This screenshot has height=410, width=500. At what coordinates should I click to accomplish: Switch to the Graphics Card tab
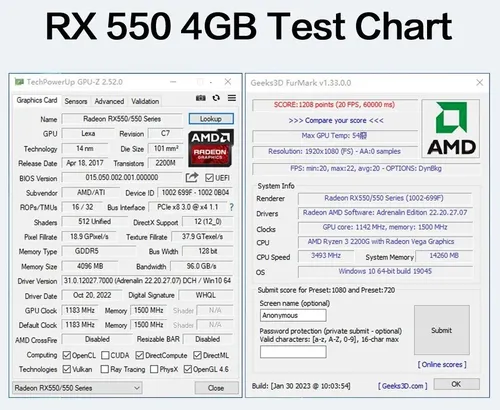pos(37,100)
